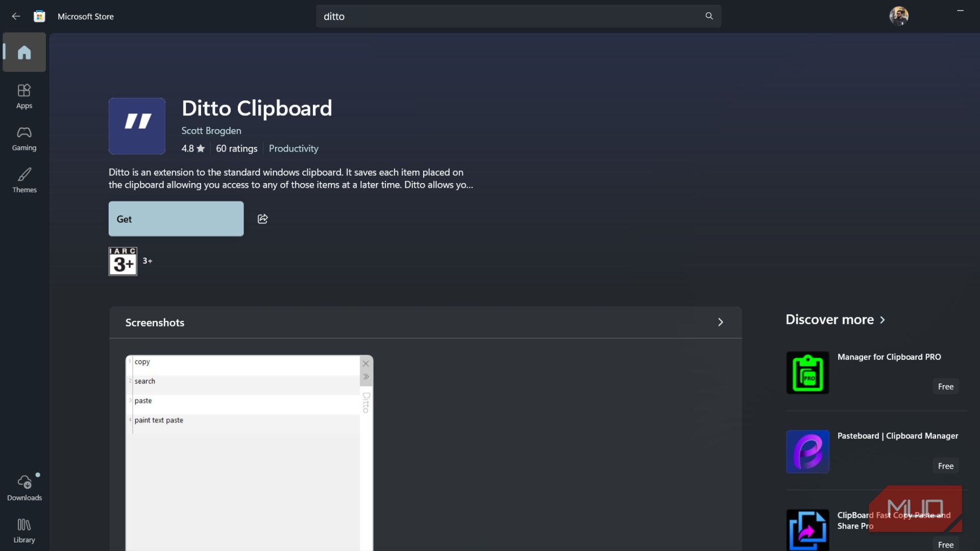Expand Screenshots section with chevron

tap(720, 322)
